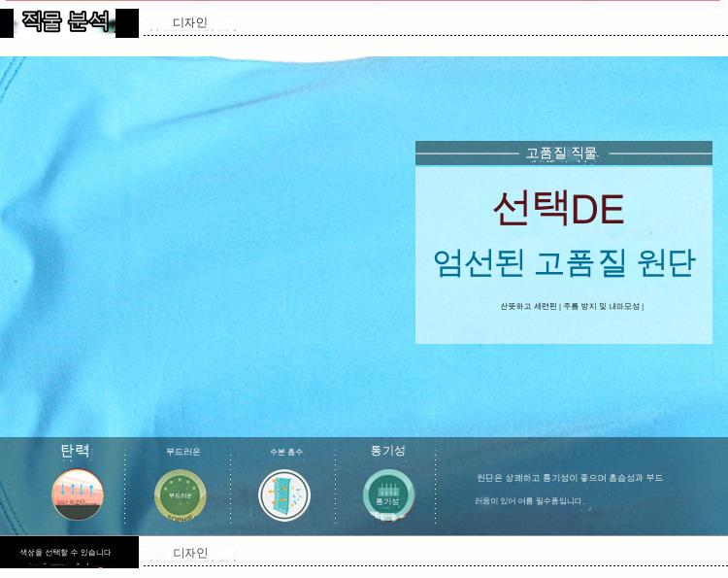Click the 탄력 elasticity circular icon
The image size is (728, 578).
click(x=78, y=493)
